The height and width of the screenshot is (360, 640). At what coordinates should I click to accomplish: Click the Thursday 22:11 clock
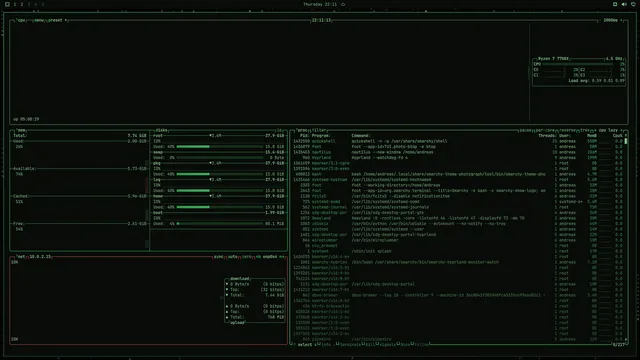320,4
